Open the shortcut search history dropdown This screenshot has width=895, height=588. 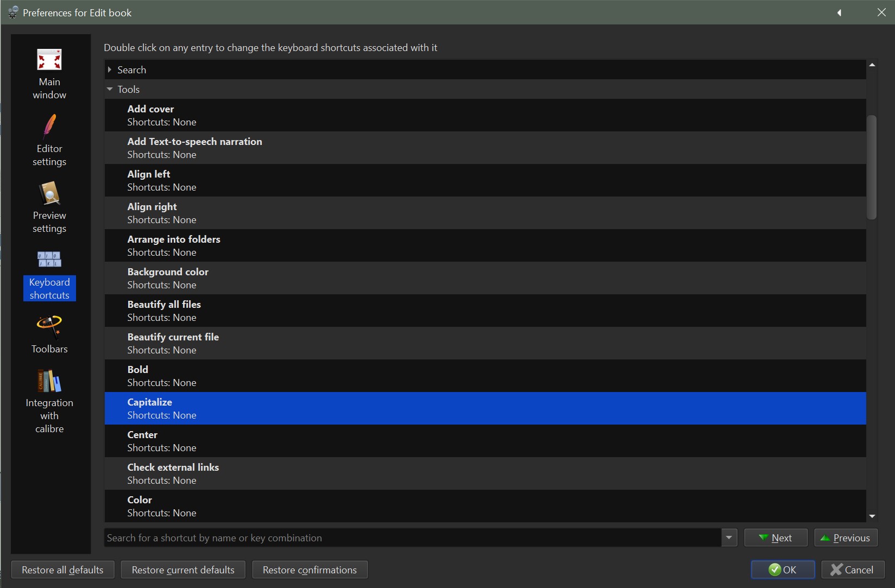point(729,538)
